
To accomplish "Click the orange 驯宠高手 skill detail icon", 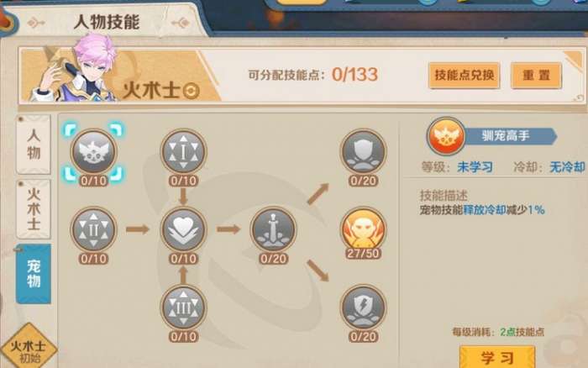I will tap(446, 136).
